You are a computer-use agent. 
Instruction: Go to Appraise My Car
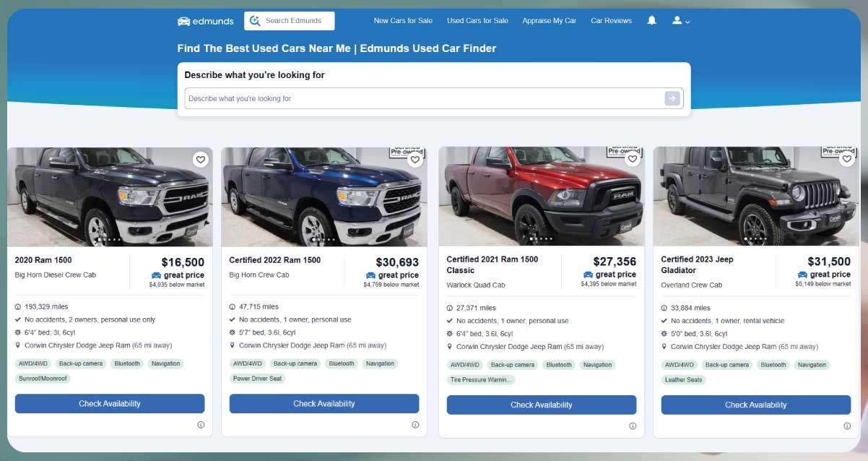click(550, 21)
